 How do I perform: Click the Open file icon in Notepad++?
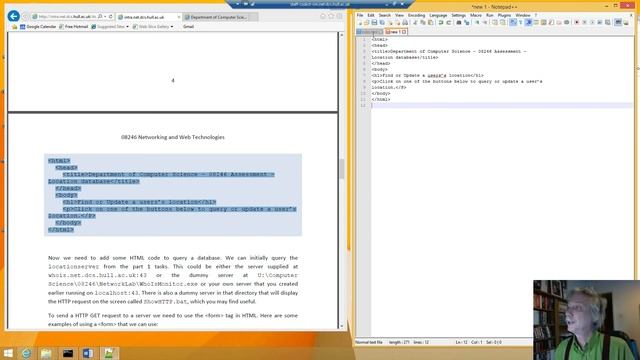366,22
